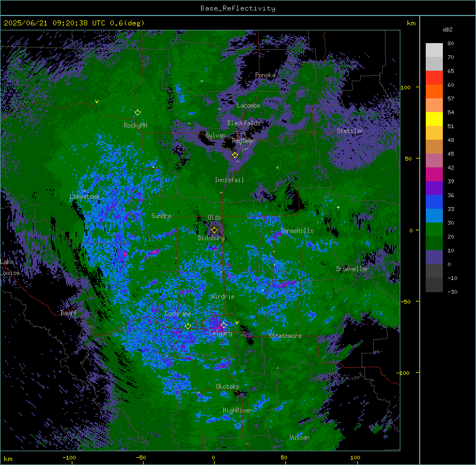Click the Didsbury city label
Screen dimensions: 476x465
tap(211, 238)
